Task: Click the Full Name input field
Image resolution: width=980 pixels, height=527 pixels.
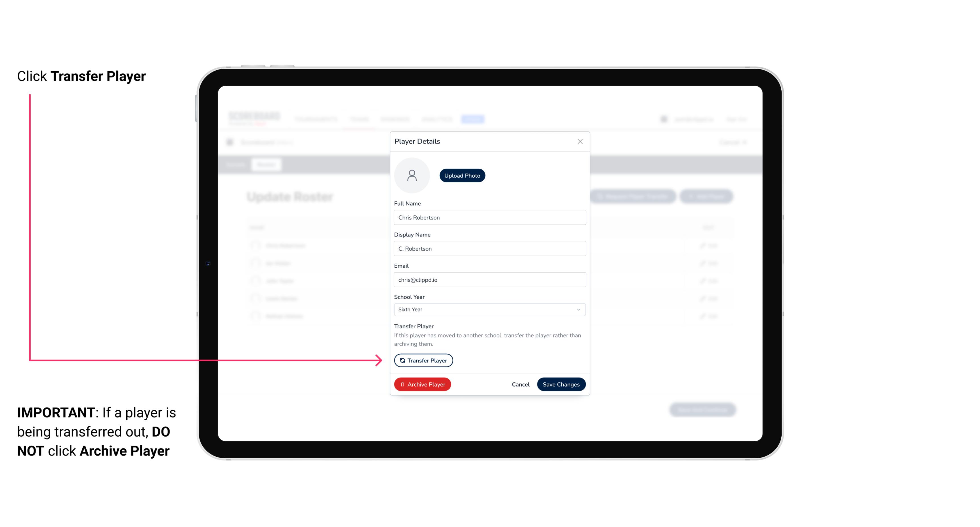Action: (x=489, y=217)
